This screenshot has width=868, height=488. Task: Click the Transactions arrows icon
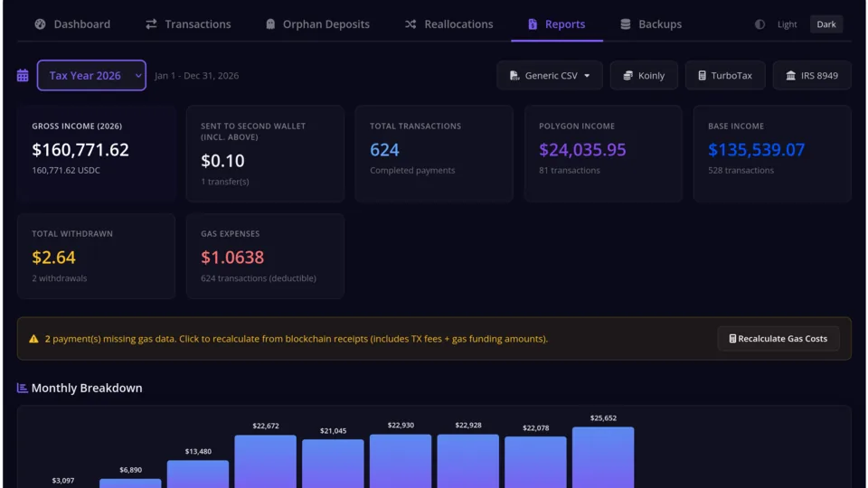(151, 24)
